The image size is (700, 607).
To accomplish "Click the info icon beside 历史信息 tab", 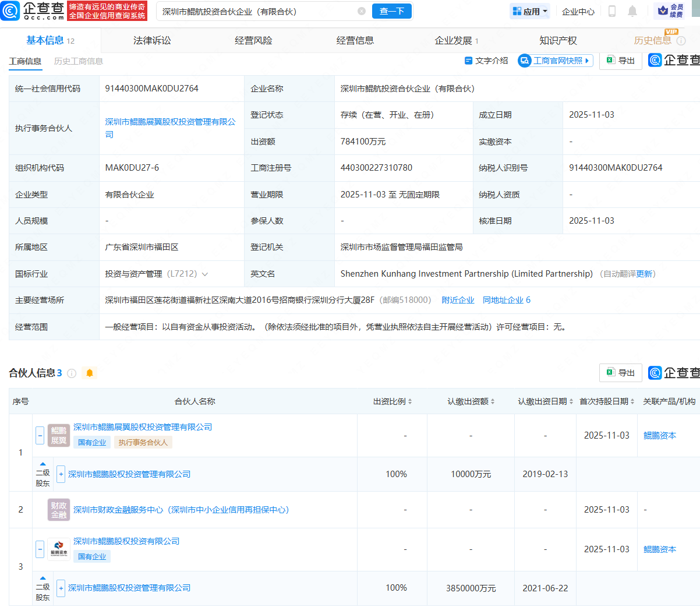I will click(681, 41).
